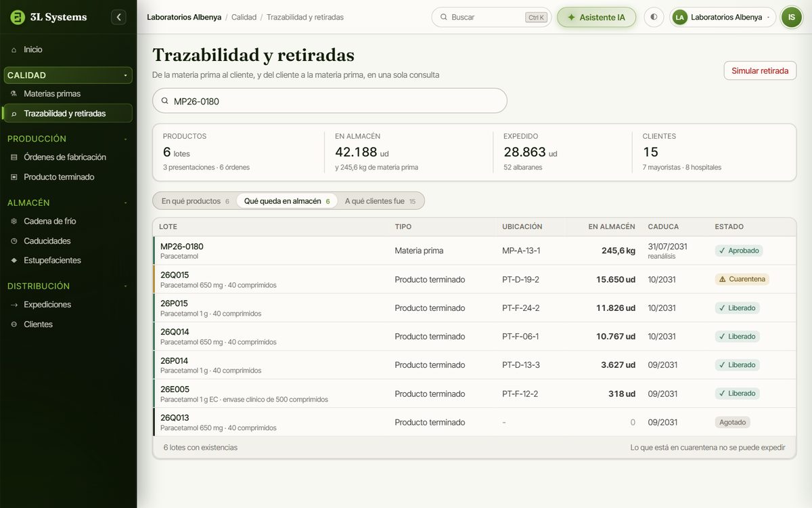Click the TIPO column header
Viewport: 812px width, 508px height.
[x=403, y=227]
